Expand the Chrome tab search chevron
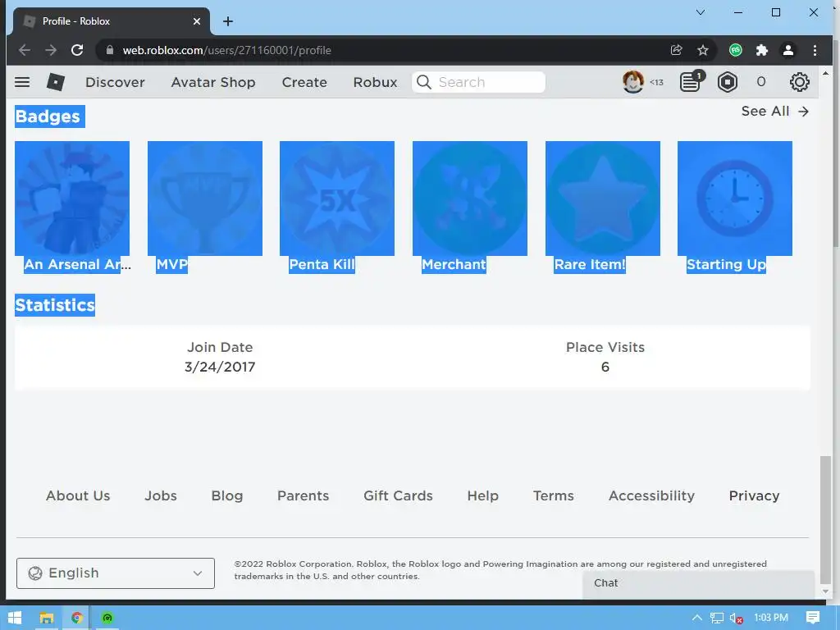 pyautogui.click(x=701, y=11)
